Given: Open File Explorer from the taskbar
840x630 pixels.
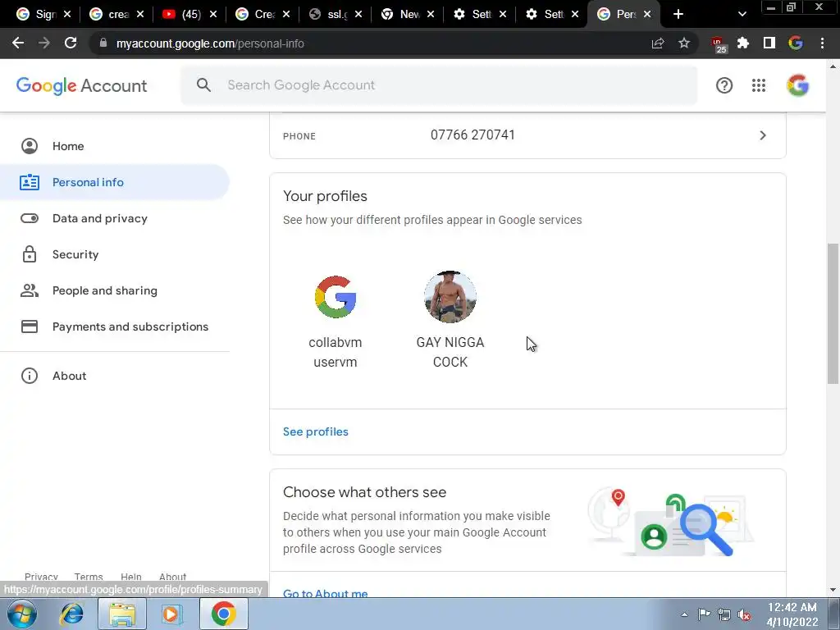Looking at the screenshot, I should (122, 614).
